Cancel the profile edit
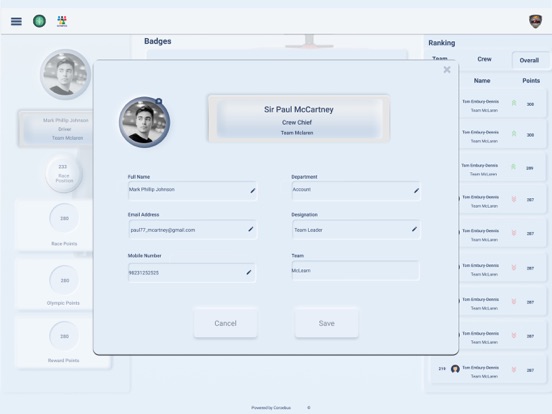 [x=225, y=323]
